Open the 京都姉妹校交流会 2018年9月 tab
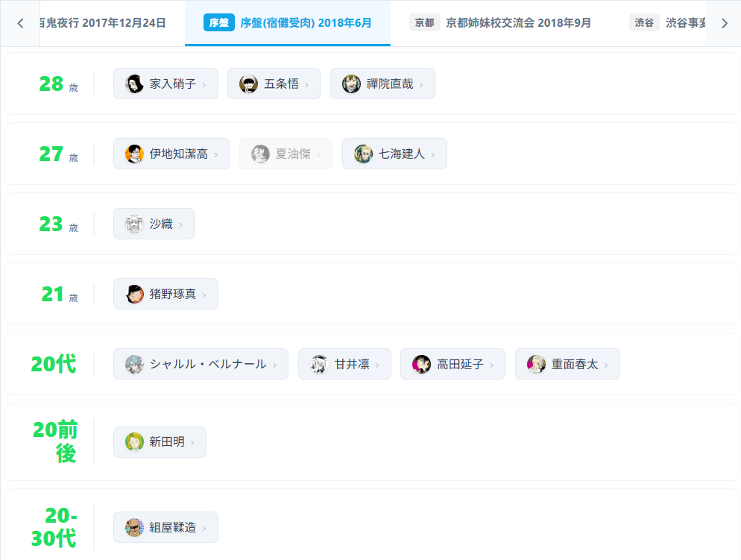 pyautogui.click(x=500, y=22)
